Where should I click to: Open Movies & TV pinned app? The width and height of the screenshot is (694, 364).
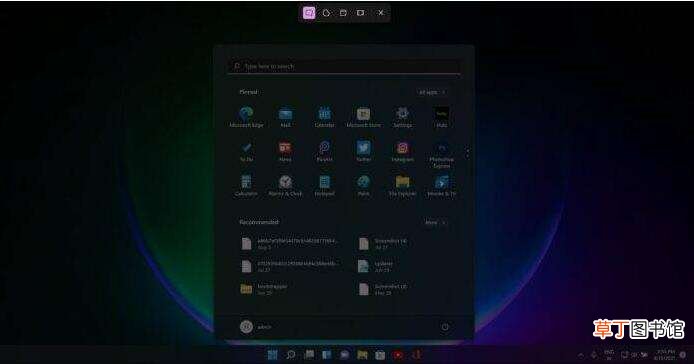click(441, 186)
